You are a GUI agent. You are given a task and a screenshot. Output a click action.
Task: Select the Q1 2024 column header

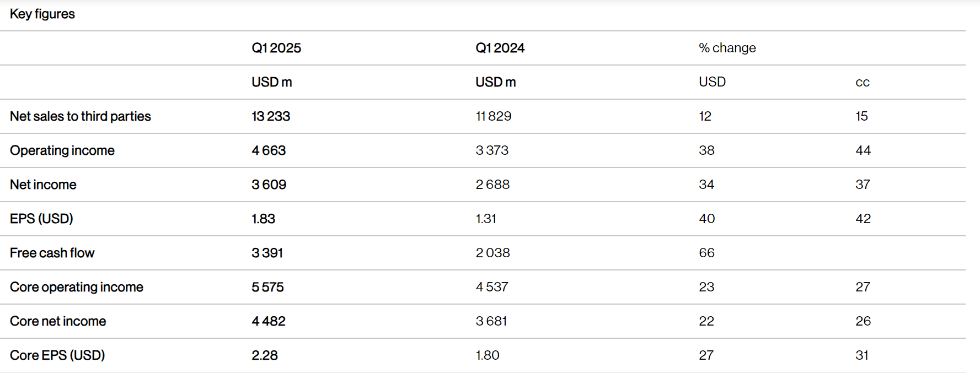tap(500, 48)
